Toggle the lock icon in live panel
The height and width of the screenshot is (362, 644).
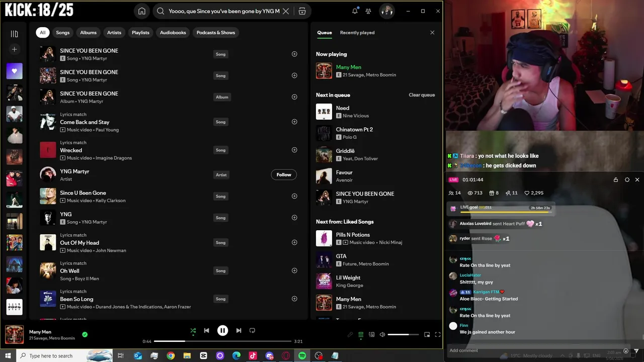(616, 179)
